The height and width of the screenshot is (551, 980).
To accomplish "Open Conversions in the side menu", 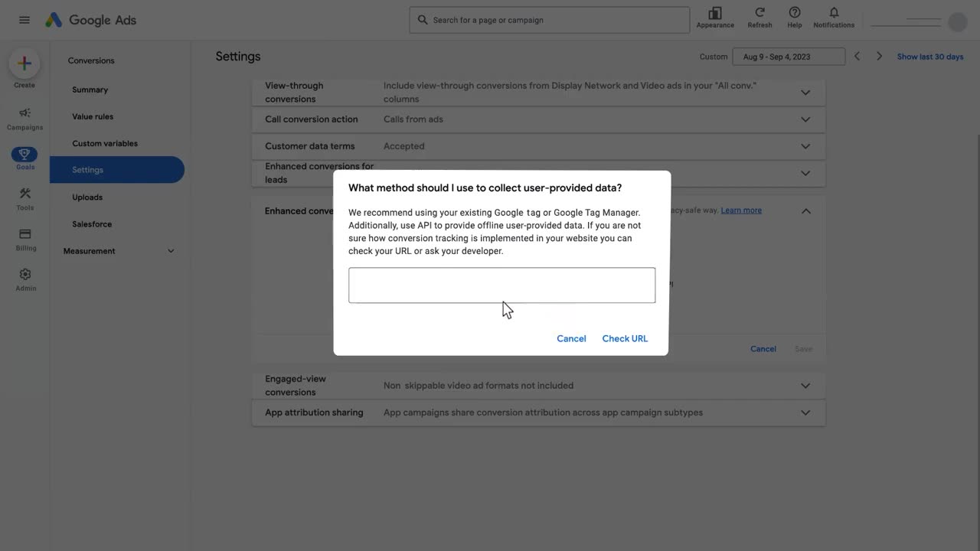I will coord(91,60).
